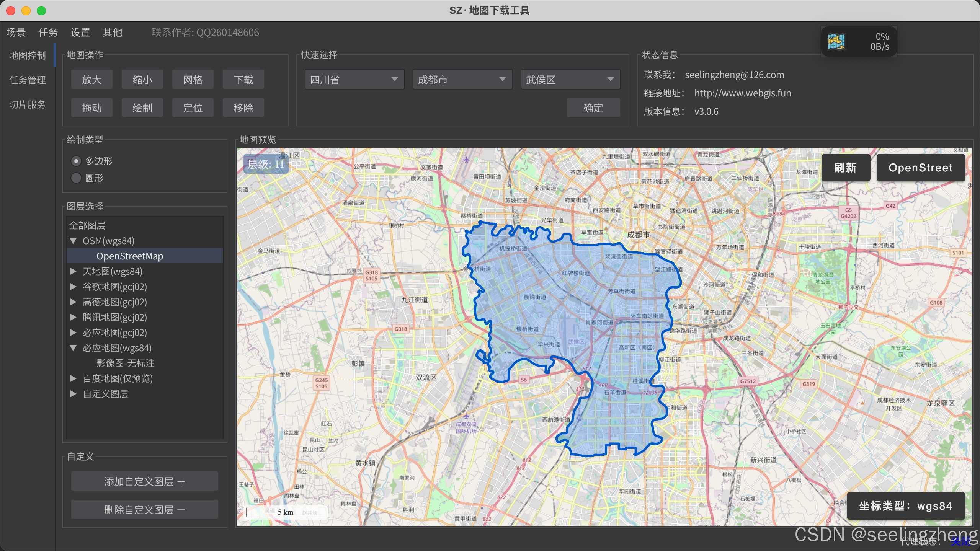Select the 多边形 radio button

coord(76,161)
